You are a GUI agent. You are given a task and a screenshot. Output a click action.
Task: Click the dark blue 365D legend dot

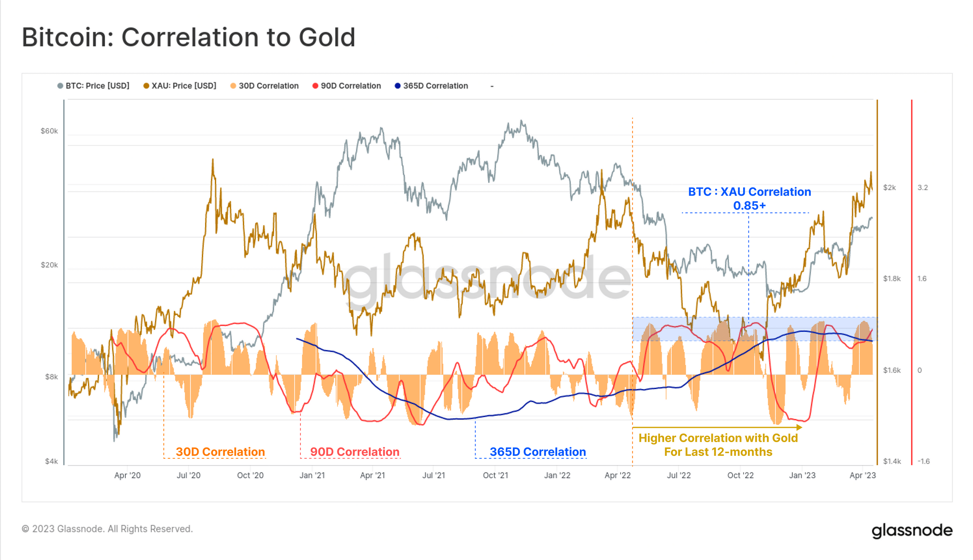coord(398,86)
